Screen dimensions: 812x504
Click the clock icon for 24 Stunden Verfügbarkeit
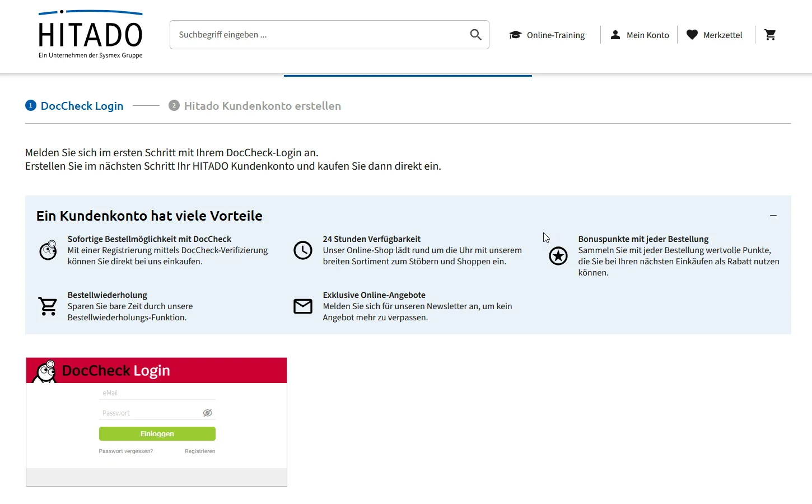click(x=303, y=250)
